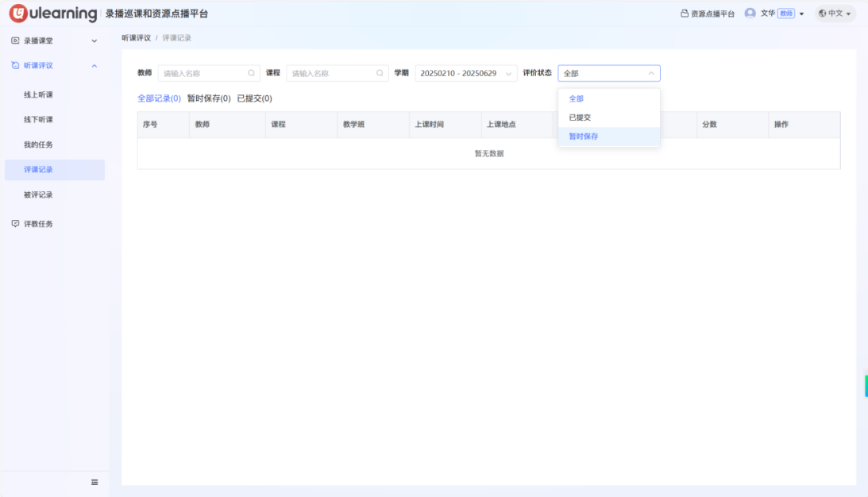This screenshot has height=497, width=868.
Task: Click the 录播课堂 sidebar icon
Action: tap(15, 40)
